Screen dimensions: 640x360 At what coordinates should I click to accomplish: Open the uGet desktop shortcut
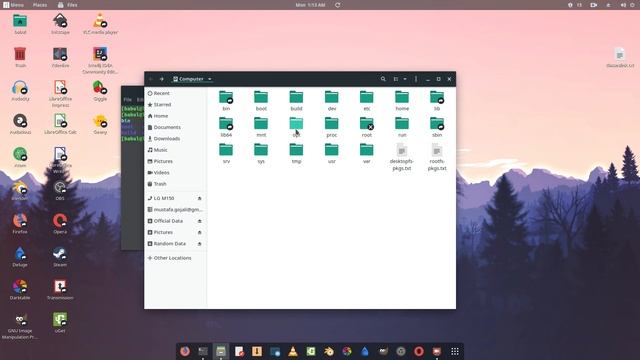60,323
